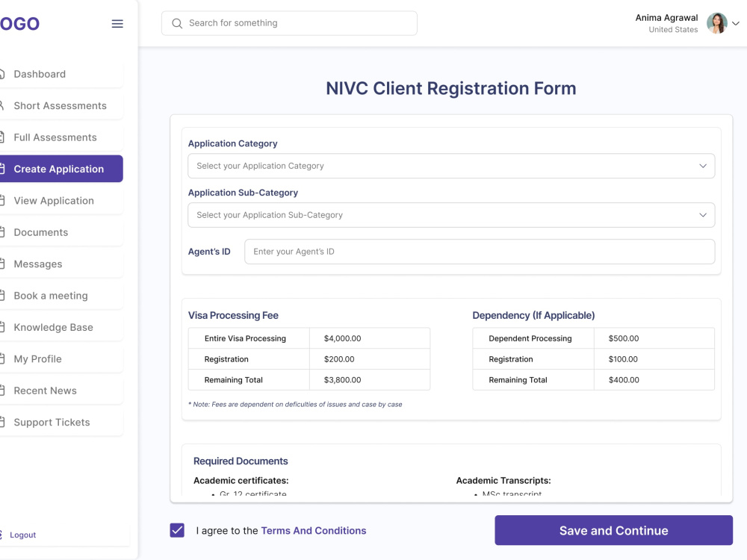This screenshot has height=560, width=747.
Task: Navigate to Documents
Action: [x=61, y=232]
